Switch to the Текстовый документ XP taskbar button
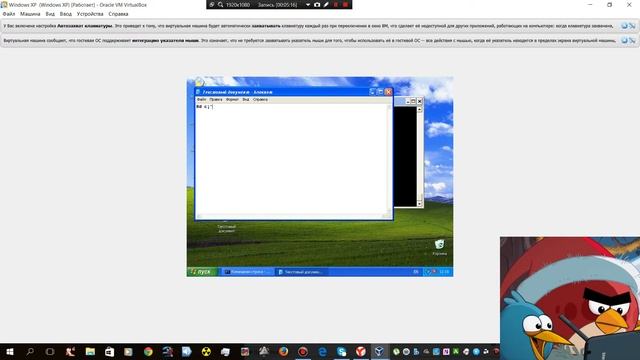 [x=301, y=272]
